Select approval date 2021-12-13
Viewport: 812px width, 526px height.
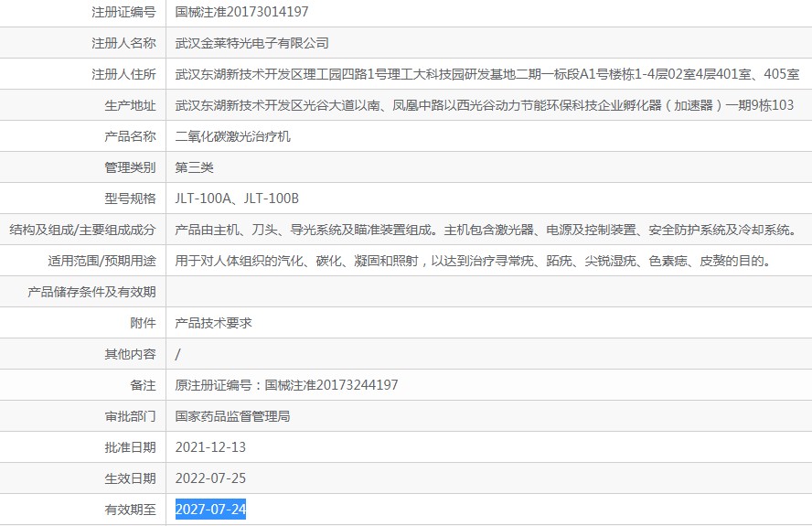coord(210,447)
